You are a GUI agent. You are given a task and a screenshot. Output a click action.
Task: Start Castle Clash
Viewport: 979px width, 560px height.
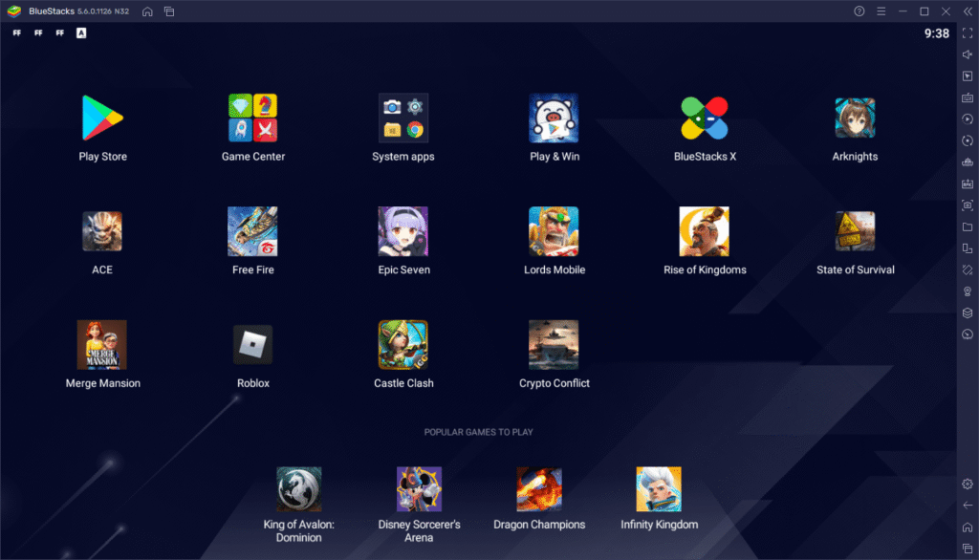(x=403, y=345)
